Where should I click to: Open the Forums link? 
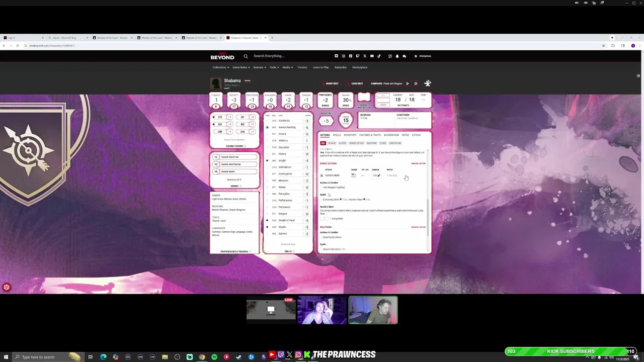pos(302,67)
